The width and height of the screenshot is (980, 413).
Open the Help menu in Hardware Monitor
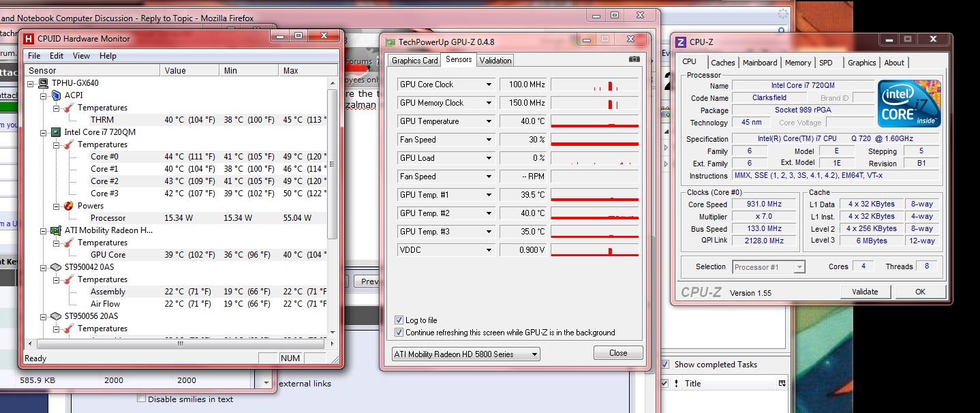pyautogui.click(x=108, y=56)
